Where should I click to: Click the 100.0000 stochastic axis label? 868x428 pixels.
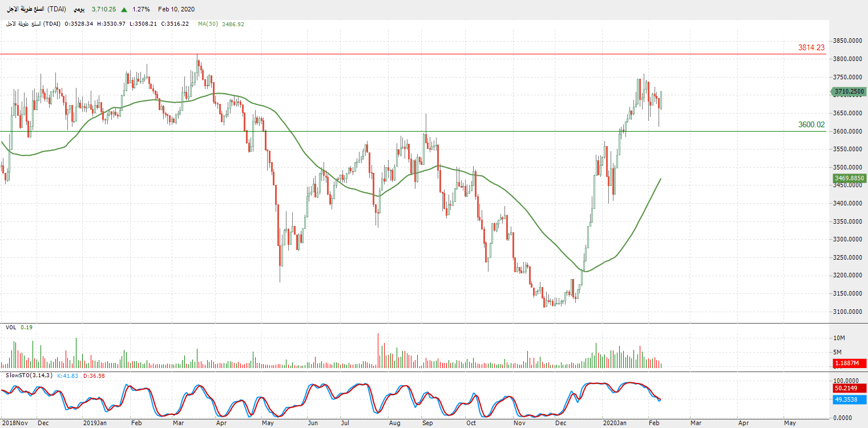pyautogui.click(x=846, y=379)
